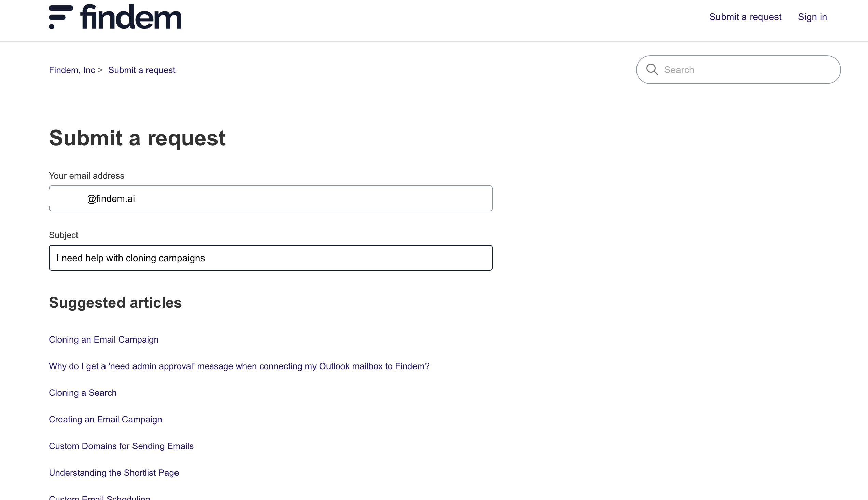The image size is (868, 500).
Task: Open Cloning a Search article
Action: coord(83,393)
